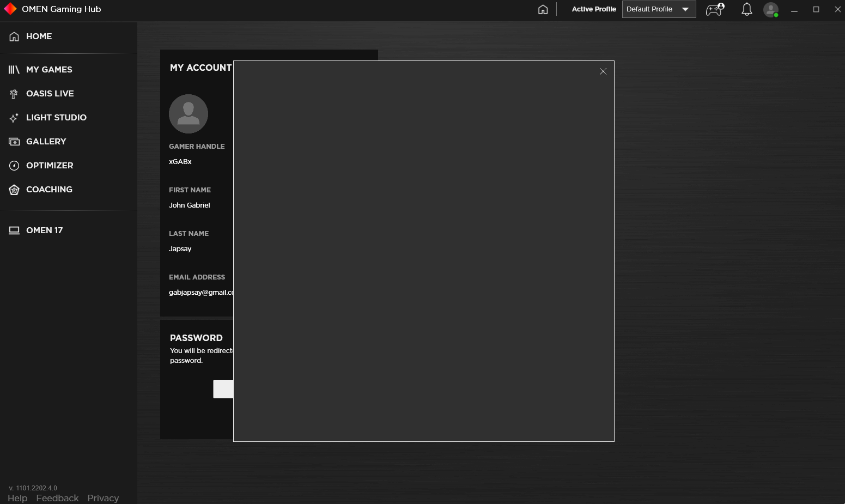Screen dimensions: 845x504
Task: Click the Optimizer gauge icon
Action: tap(14, 166)
